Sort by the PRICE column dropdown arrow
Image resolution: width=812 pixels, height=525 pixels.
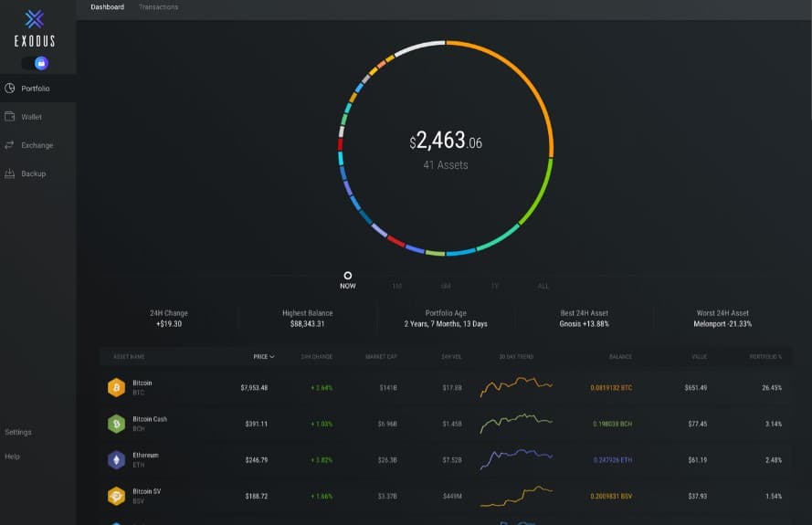(x=272, y=357)
